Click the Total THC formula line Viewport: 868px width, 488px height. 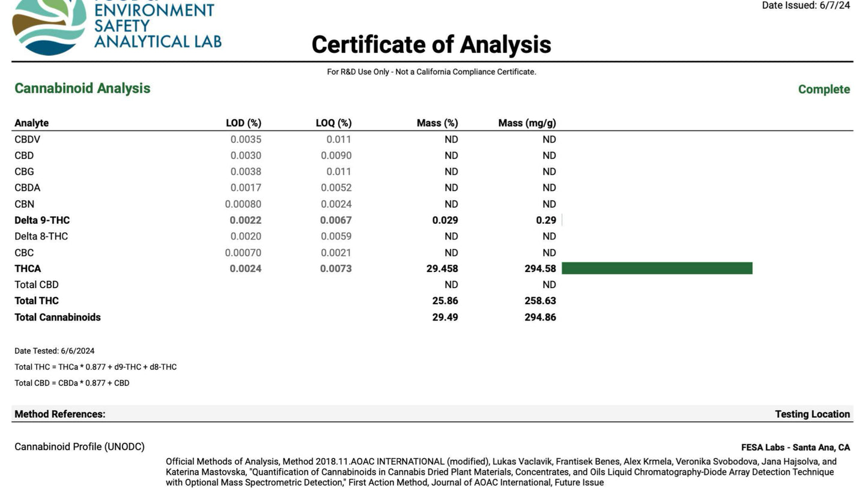click(x=96, y=367)
